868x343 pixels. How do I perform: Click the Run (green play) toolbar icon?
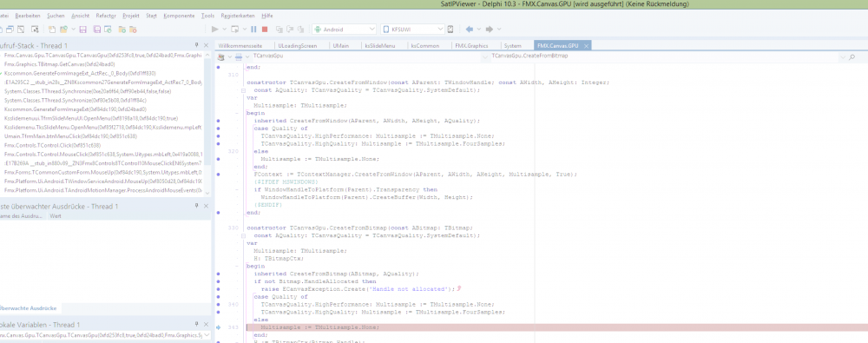click(214, 29)
